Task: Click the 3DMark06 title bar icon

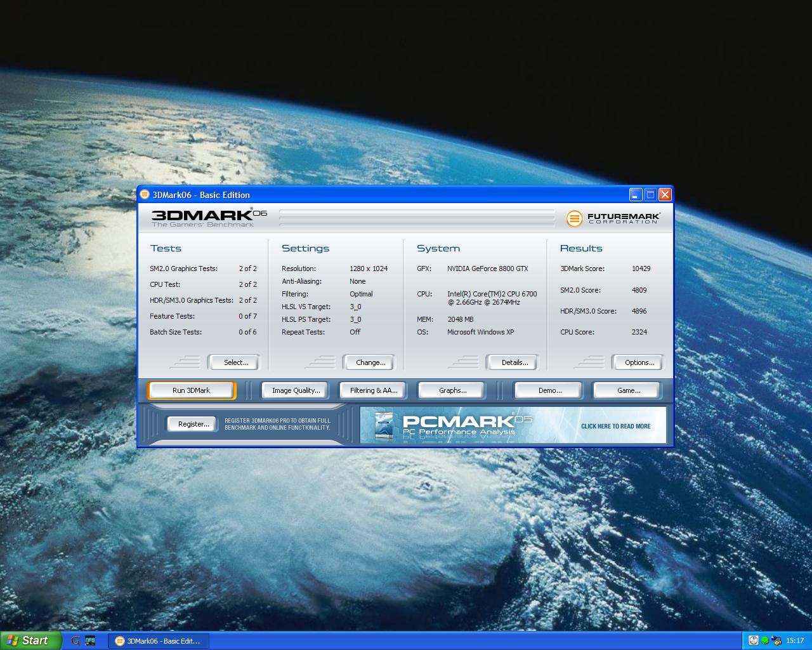Action: [145, 194]
